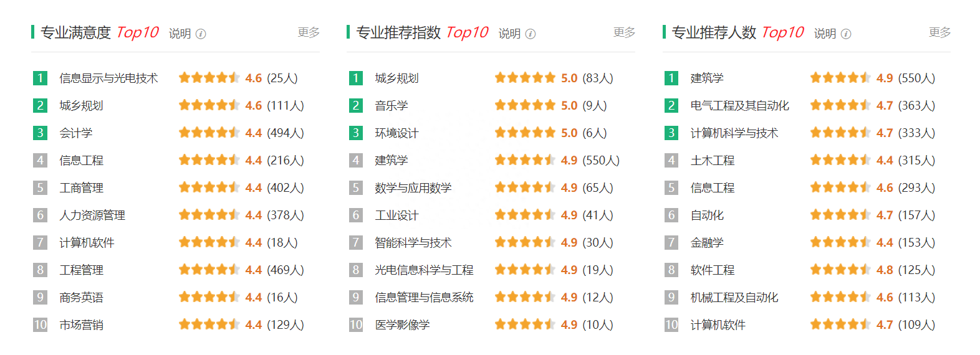This screenshot has width=980, height=355.
Task: Open 更多 for 专业推荐人数 Top10
Action: click(939, 32)
